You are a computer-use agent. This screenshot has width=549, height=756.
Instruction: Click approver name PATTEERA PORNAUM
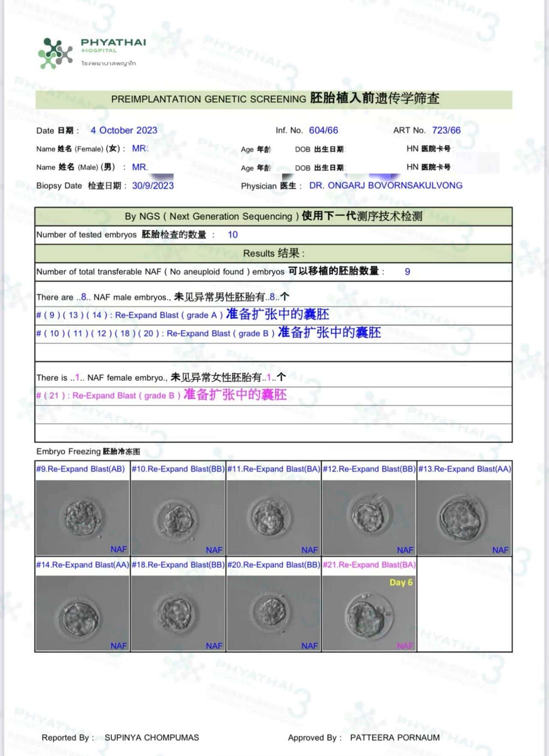point(395,738)
